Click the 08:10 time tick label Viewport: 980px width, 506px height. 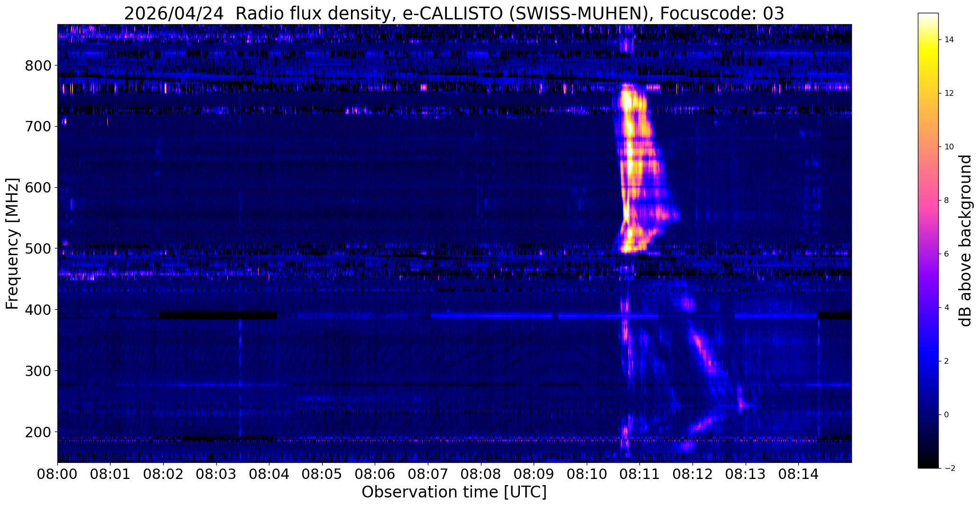click(x=587, y=474)
